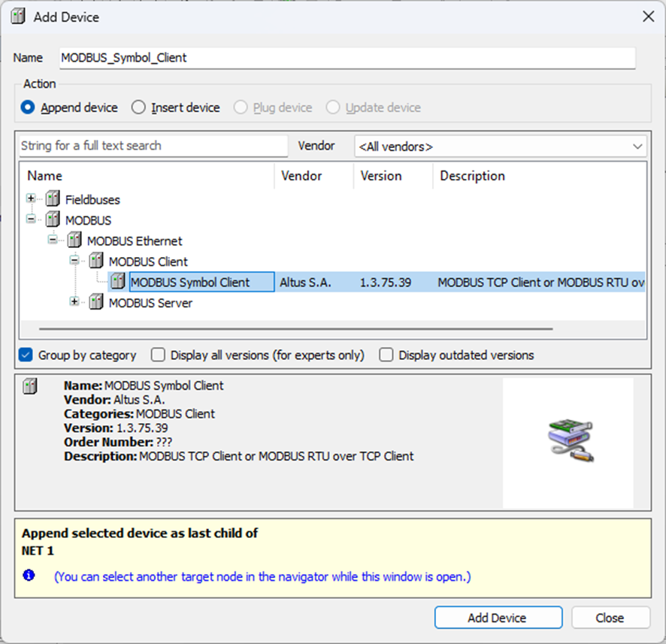Click the MODBUS Client folder icon
Image resolution: width=666 pixels, height=644 pixels.
[x=96, y=262]
